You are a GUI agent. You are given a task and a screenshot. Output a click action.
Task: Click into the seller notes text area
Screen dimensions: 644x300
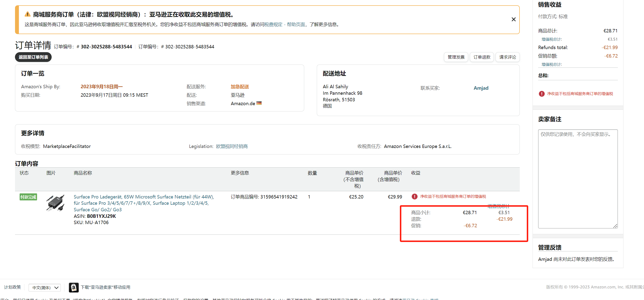(577, 178)
